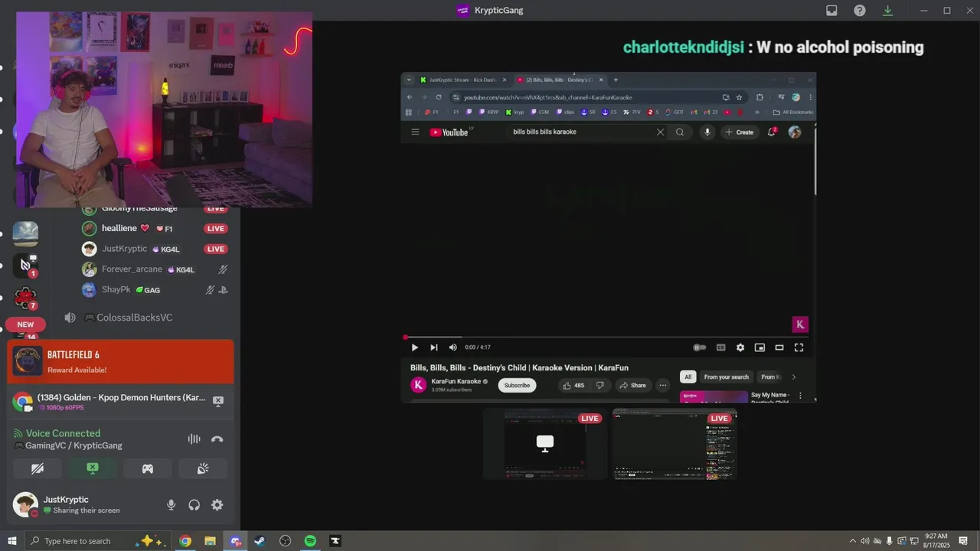Click the streamer webcam video tile
Image resolution: width=980 pixels, height=551 pixels.
pyautogui.click(x=164, y=109)
